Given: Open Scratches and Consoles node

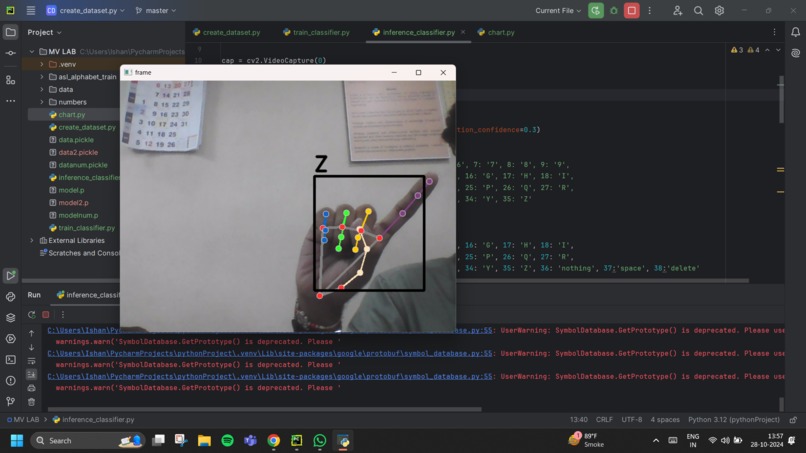Looking at the screenshot, I should pos(80,253).
